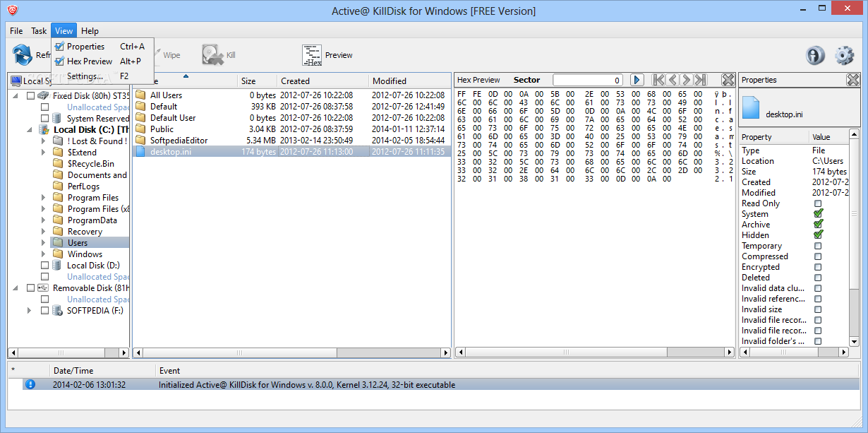Check the System Reserved checkbox
868x433 pixels.
click(44, 118)
